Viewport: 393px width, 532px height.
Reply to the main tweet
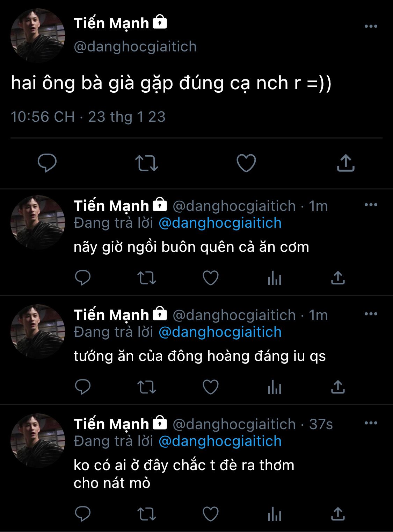(x=47, y=163)
